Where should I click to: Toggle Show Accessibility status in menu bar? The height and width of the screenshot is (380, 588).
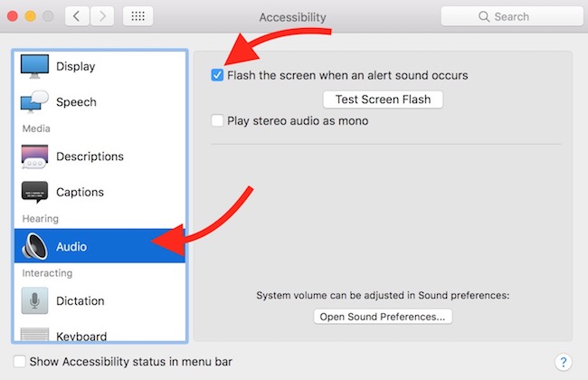(19, 362)
